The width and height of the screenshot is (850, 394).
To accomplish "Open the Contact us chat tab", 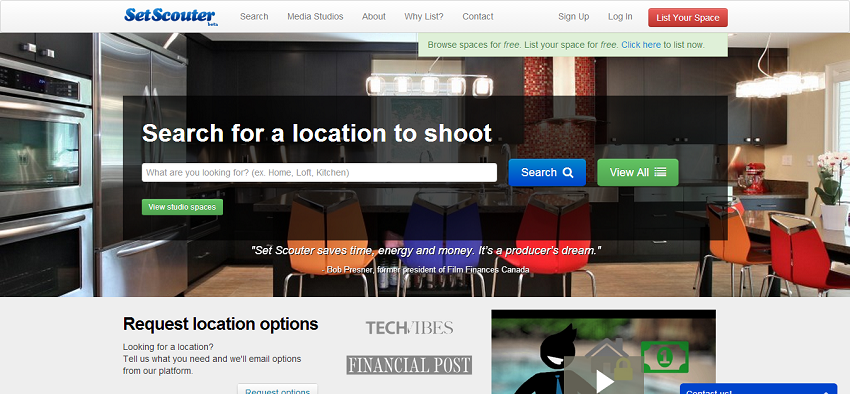I will (x=758, y=389).
